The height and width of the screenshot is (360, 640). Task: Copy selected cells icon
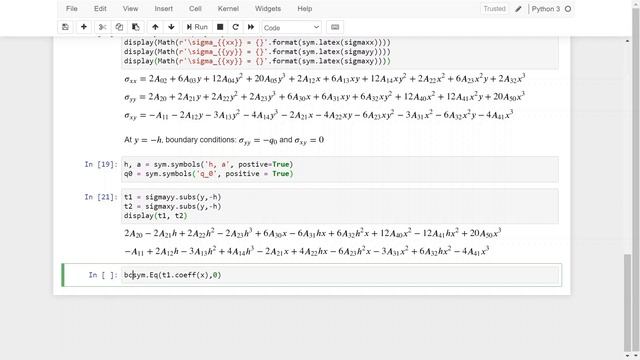pos(119,27)
